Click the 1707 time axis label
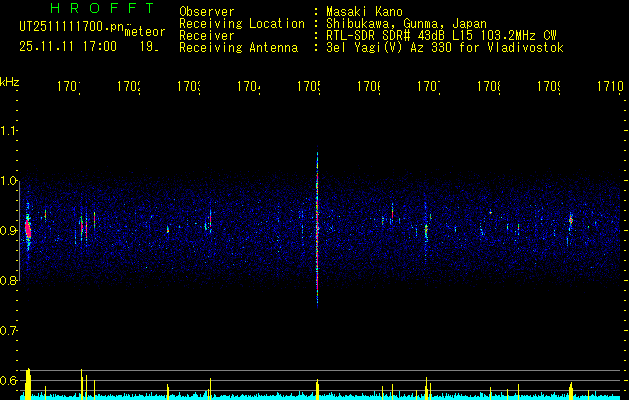This screenshot has width=629, height=400. click(429, 87)
